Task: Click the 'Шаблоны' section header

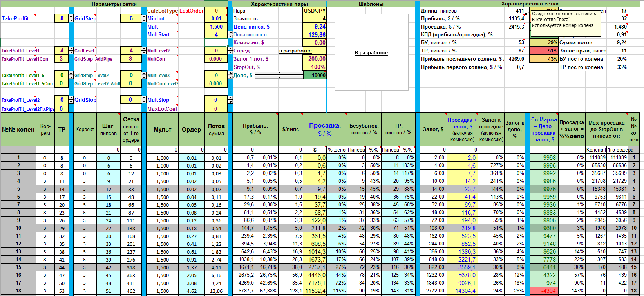Action: click(x=371, y=4)
